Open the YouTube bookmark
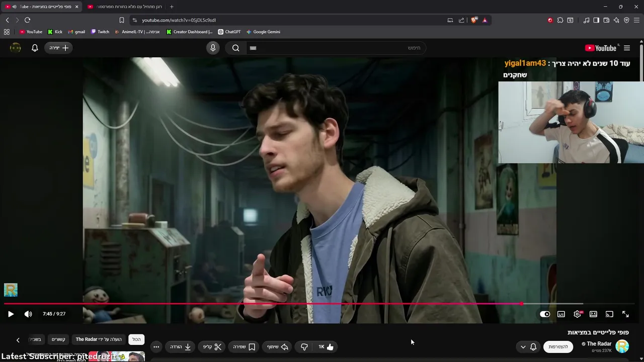 (x=31, y=32)
